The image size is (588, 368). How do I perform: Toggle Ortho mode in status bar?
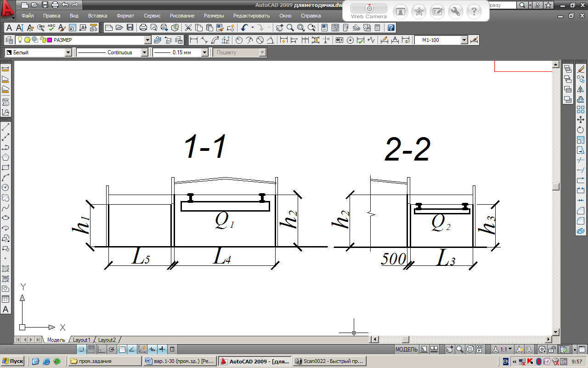pyautogui.click(x=102, y=349)
